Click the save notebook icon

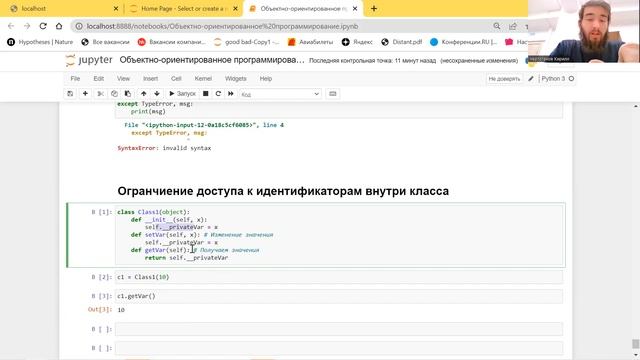click(x=70, y=93)
